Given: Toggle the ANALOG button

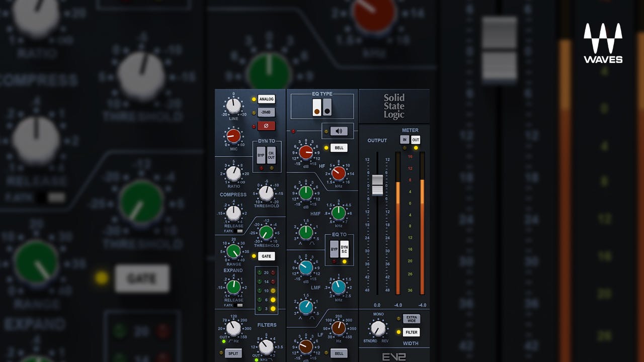Looking at the screenshot, I should click(x=266, y=99).
